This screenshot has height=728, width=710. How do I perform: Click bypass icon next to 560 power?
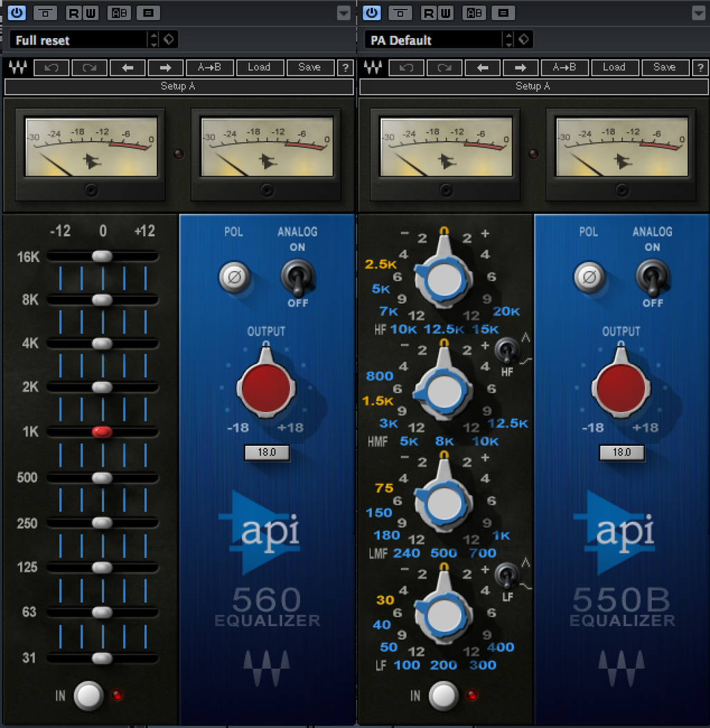46,13
